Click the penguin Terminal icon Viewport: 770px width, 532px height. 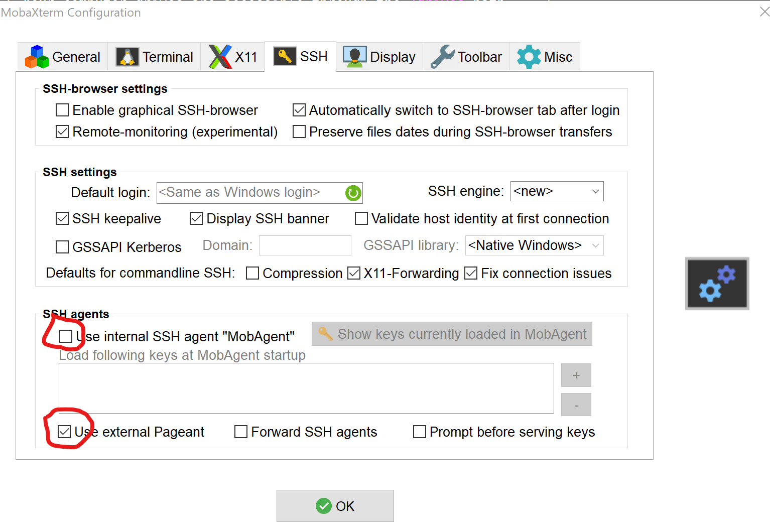coord(127,57)
